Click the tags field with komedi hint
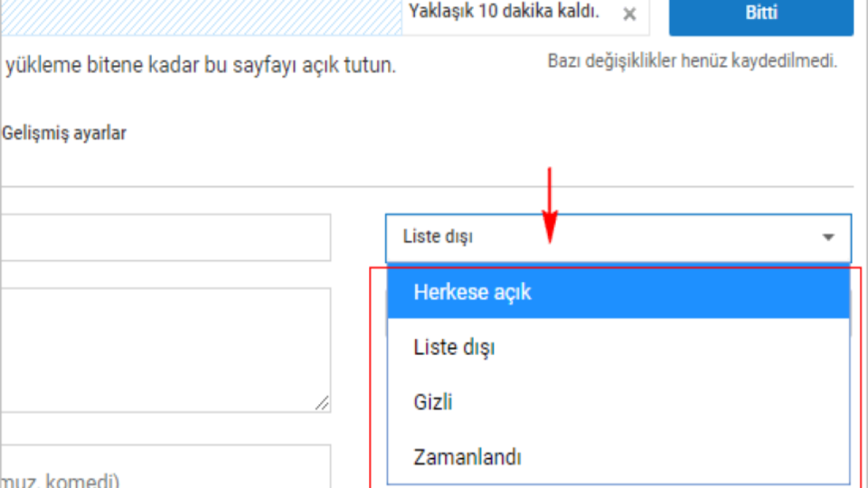This screenshot has height=488, width=868. coord(165,468)
